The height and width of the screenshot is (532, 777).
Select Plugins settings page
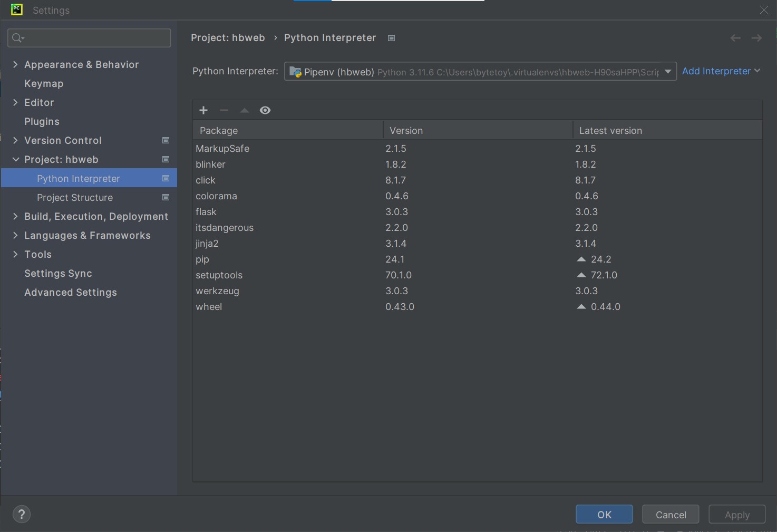point(42,121)
